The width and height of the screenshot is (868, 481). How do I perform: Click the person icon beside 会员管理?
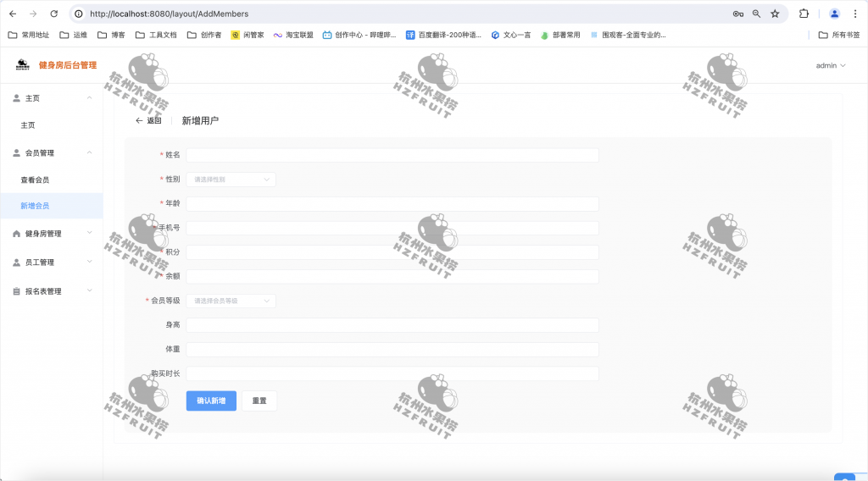(17, 153)
